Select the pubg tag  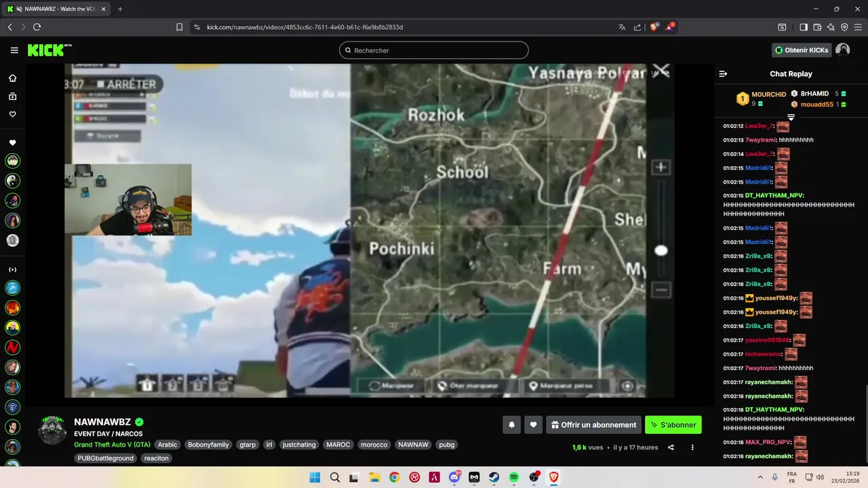(x=446, y=445)
